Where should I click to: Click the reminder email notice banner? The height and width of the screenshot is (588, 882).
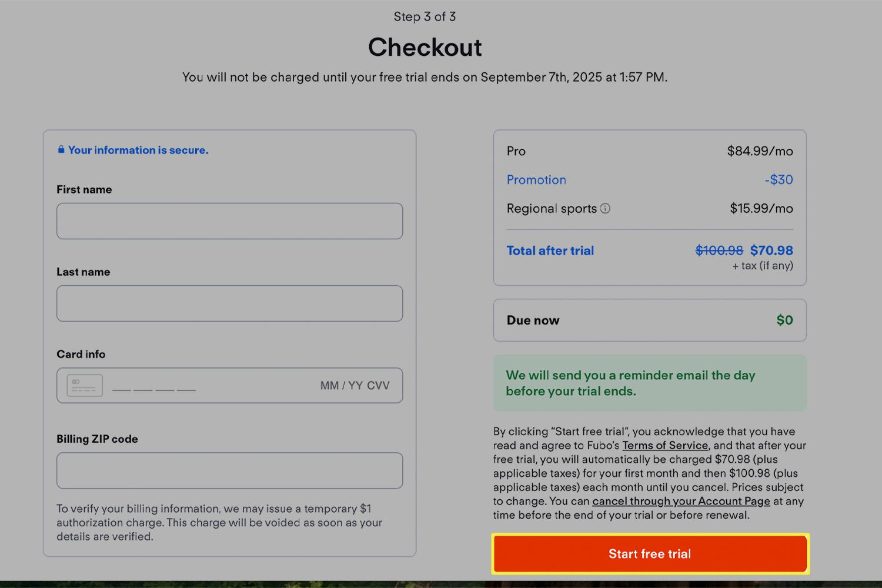pos(650,383)
